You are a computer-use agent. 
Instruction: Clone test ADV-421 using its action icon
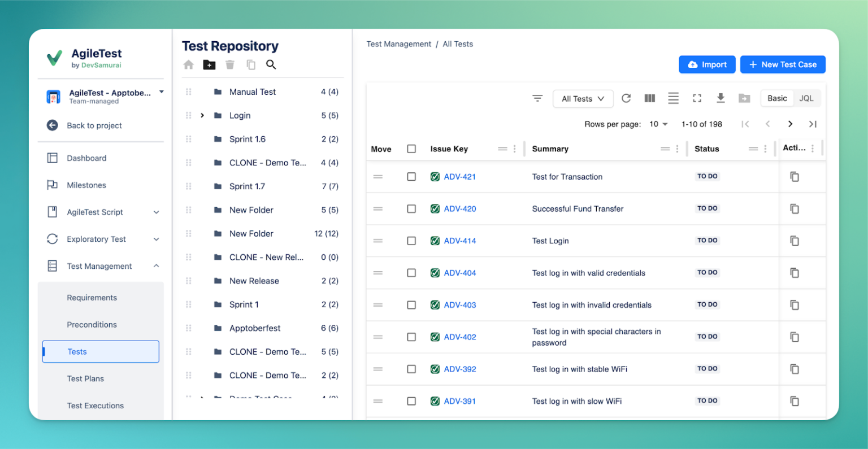(794, 177)
